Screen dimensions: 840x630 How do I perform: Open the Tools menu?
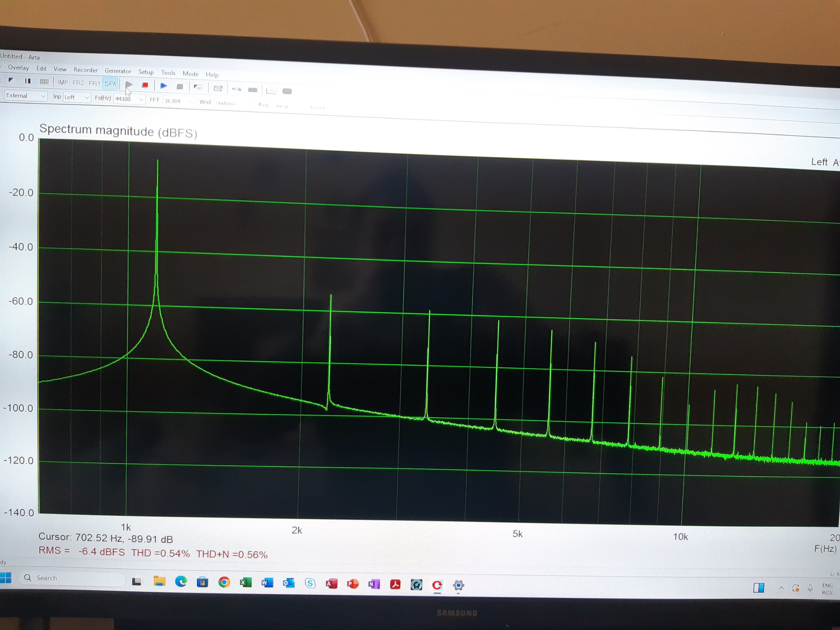(x=168, y=73)
